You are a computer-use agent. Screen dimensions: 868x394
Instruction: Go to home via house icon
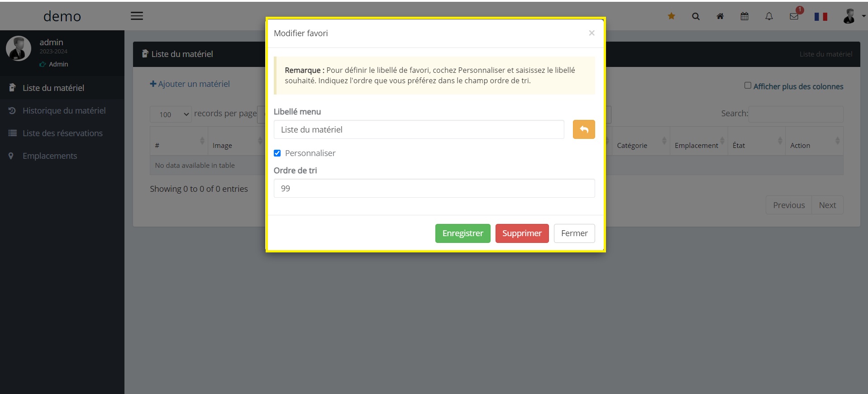click(x=720, y=16)
